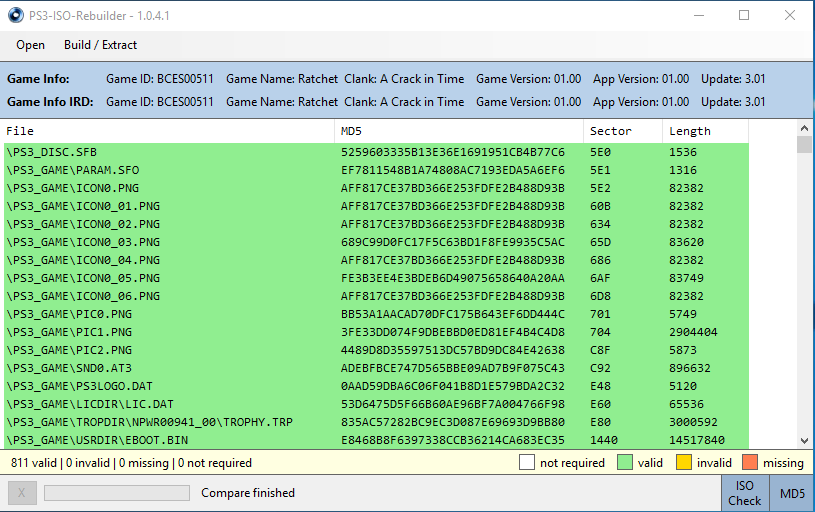Select the \PS3_GAME\ICON0.PNG row
The width and height of the screenshot is (815, 512).
click(376, 188)
